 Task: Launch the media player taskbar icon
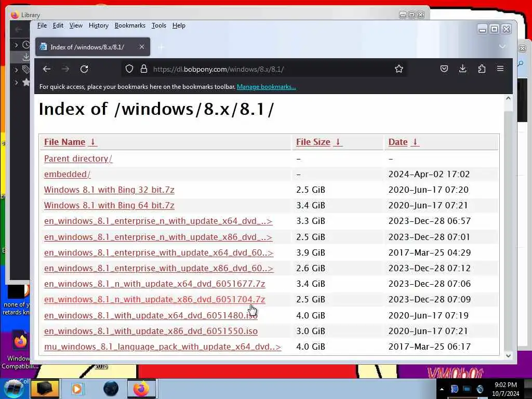[77, 389]
